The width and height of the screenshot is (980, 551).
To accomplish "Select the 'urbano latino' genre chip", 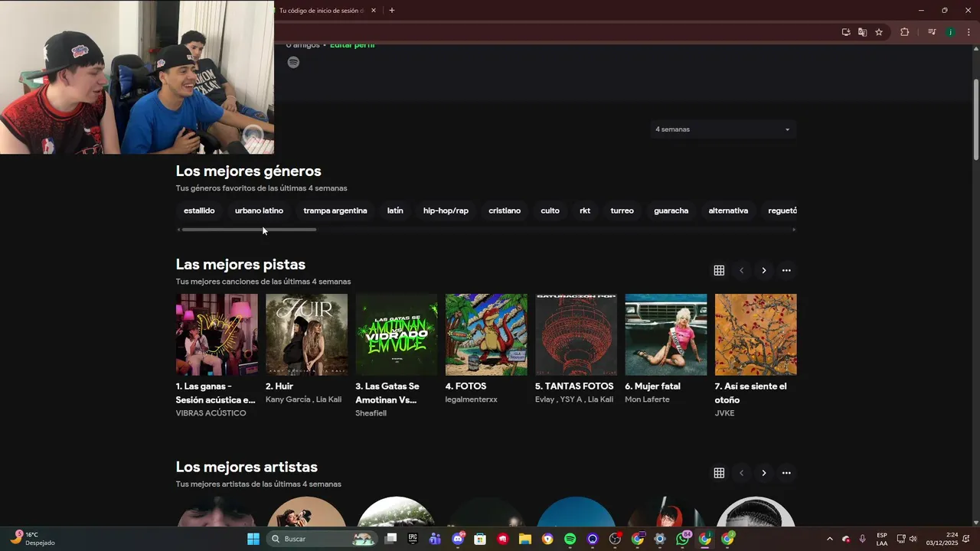I will coord(259,210).
